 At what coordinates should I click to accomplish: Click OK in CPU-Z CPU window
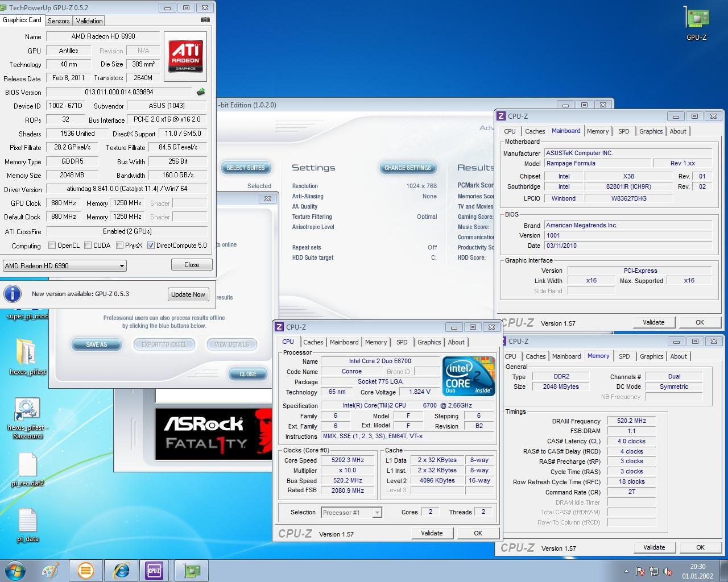[x=478, y=533]
